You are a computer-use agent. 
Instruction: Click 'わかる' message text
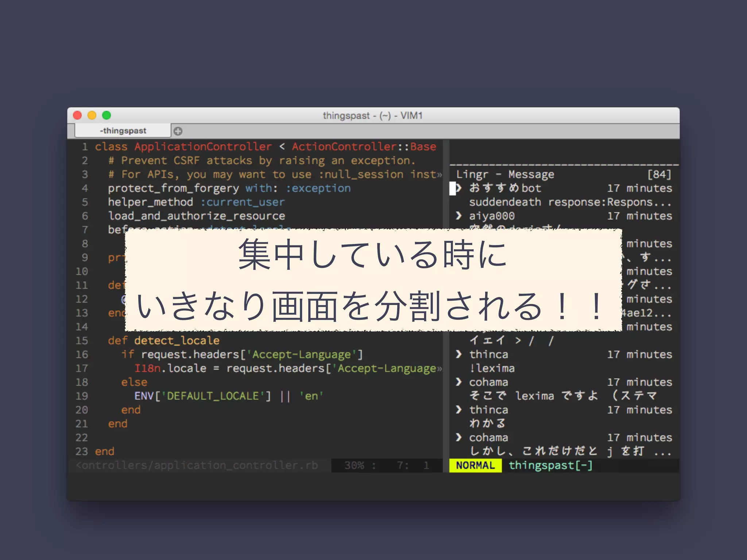click(488, 423)
